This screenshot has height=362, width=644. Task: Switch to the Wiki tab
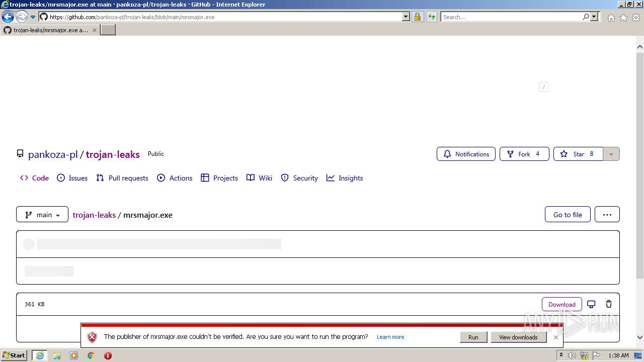click(259, 178)
